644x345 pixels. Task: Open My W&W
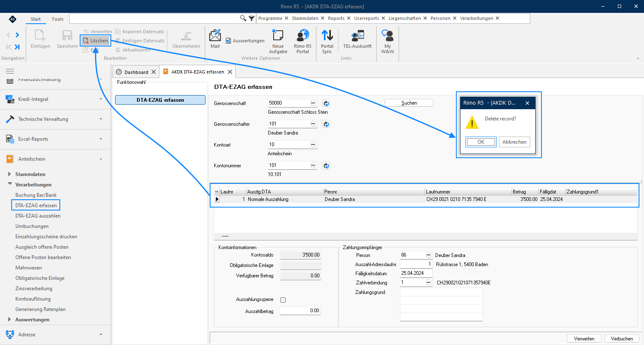point(387,42)
